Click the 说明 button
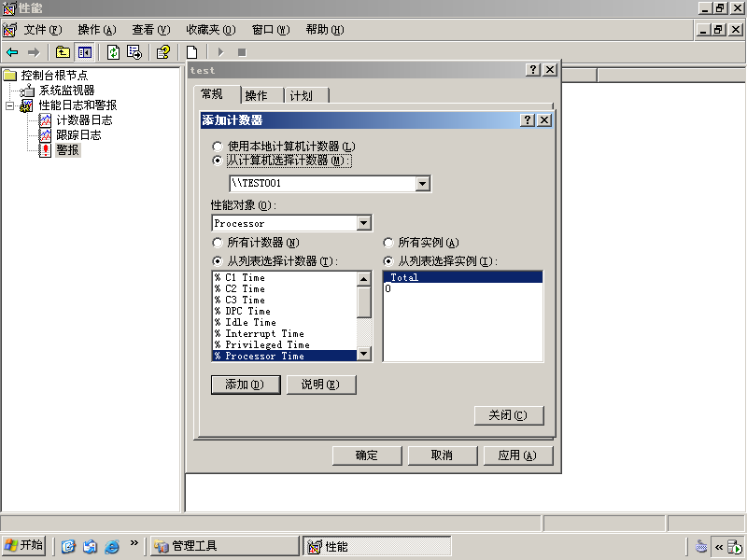 pyautogui.click(x=321, y=385)
